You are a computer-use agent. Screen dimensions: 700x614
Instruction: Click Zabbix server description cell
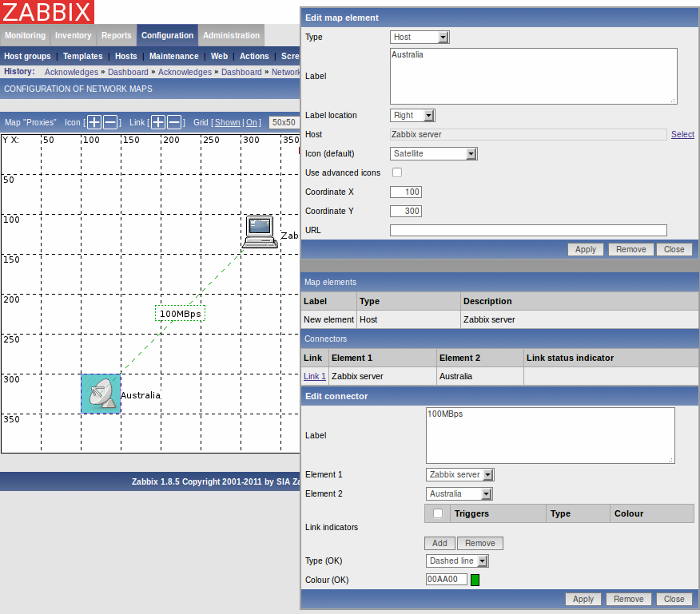pos(579,319)
